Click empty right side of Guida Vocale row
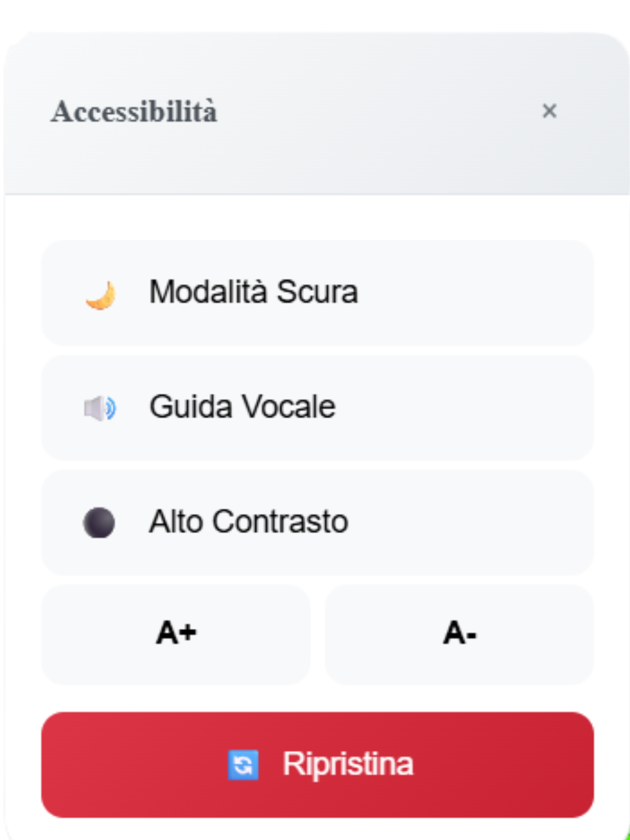 point(496,408)
